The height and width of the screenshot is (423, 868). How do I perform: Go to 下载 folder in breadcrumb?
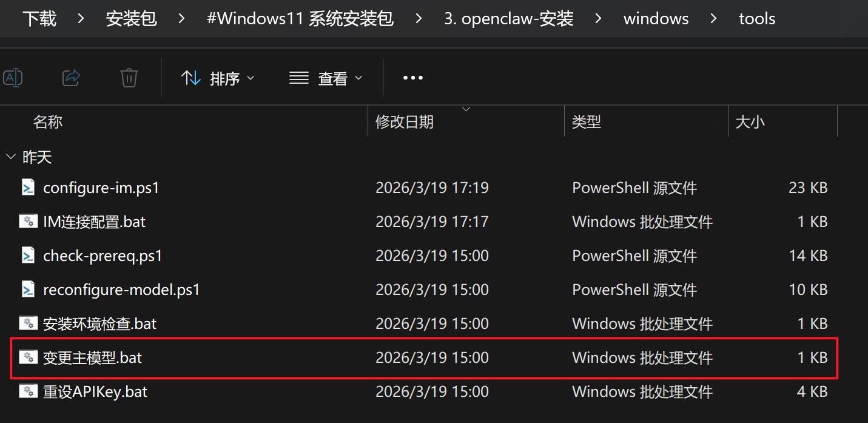click(x=39, y=19)
